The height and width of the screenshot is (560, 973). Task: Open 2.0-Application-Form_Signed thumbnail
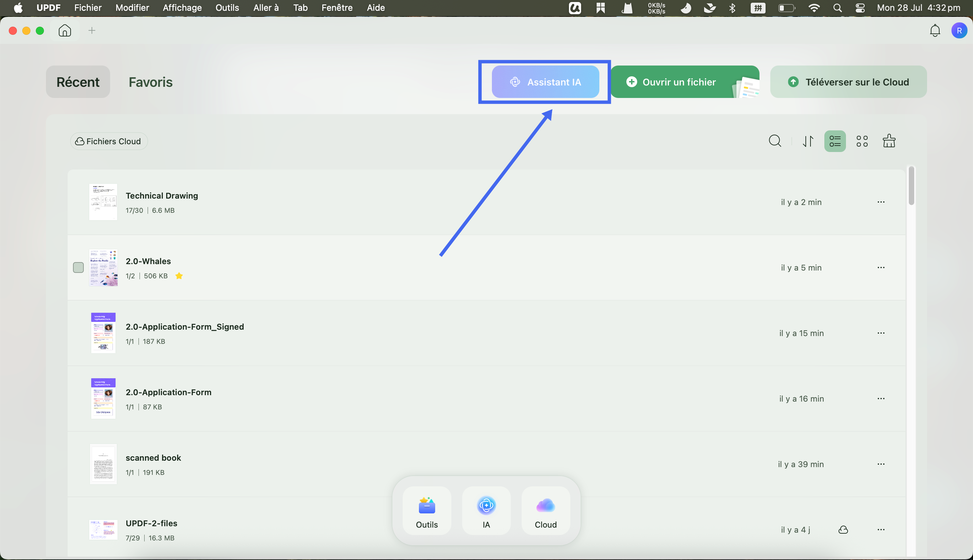(103, 333)
